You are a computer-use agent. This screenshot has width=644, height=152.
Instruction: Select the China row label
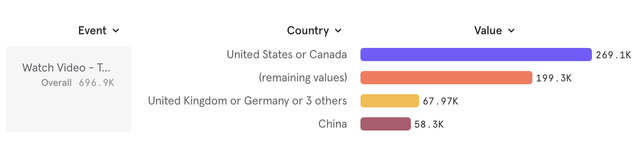(x=333, y=124)
